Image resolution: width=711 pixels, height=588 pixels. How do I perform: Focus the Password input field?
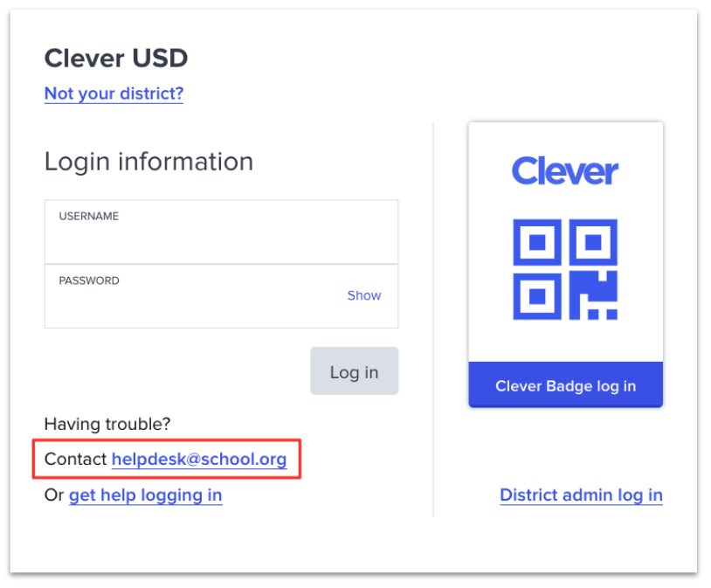pos(192,301)
